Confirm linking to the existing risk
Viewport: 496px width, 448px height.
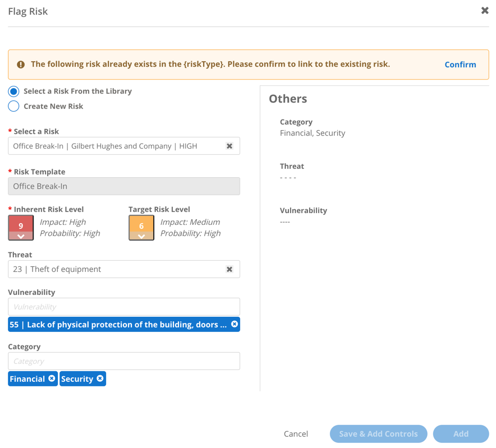pyautogui.click(x=460, y=64)
